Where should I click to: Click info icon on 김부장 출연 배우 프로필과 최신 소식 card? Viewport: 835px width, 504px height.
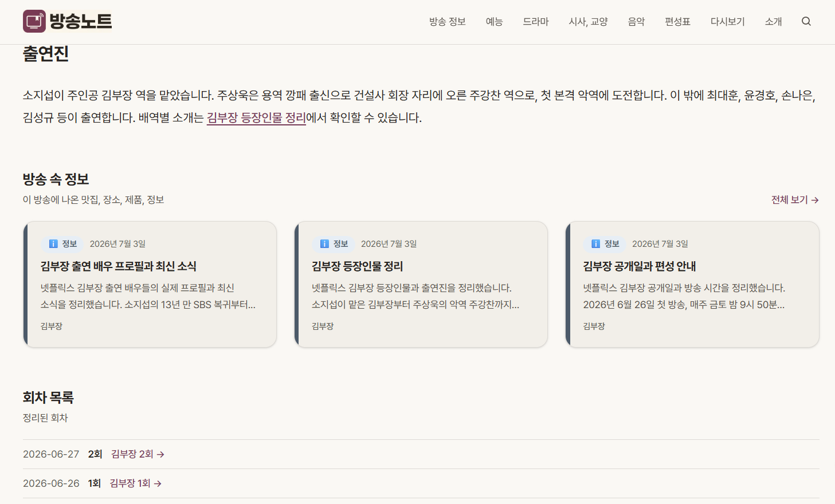53,244
